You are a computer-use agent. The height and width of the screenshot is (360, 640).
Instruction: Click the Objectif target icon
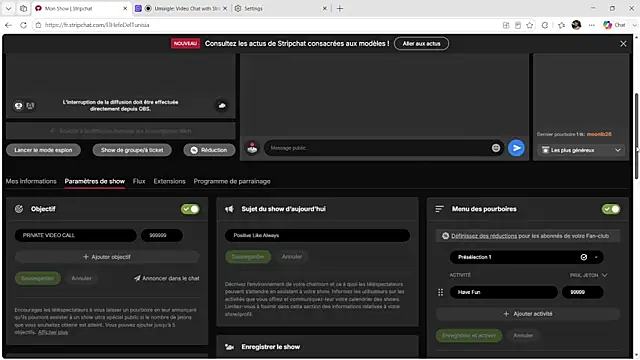19,209
